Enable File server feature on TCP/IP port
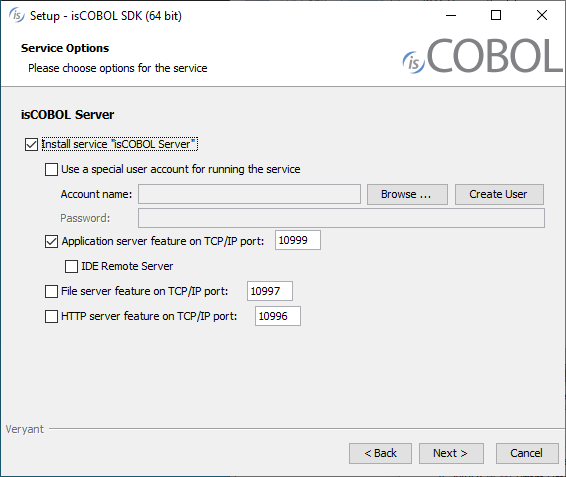This screenshot has height=477, width=566. pyautogui.click(x=51, y=291)
